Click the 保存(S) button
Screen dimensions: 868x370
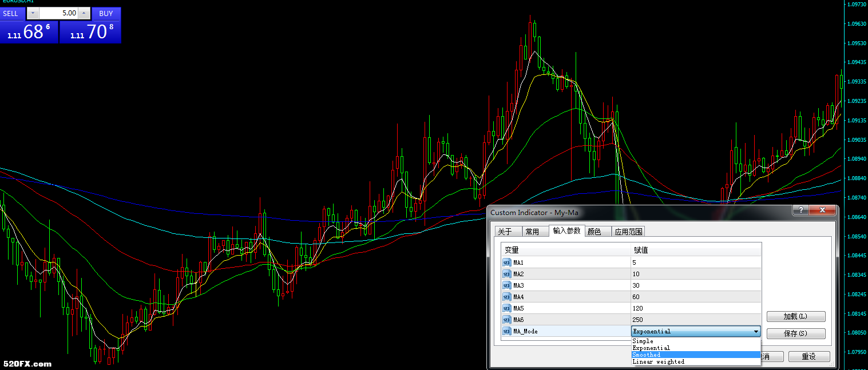coord(796,333)
